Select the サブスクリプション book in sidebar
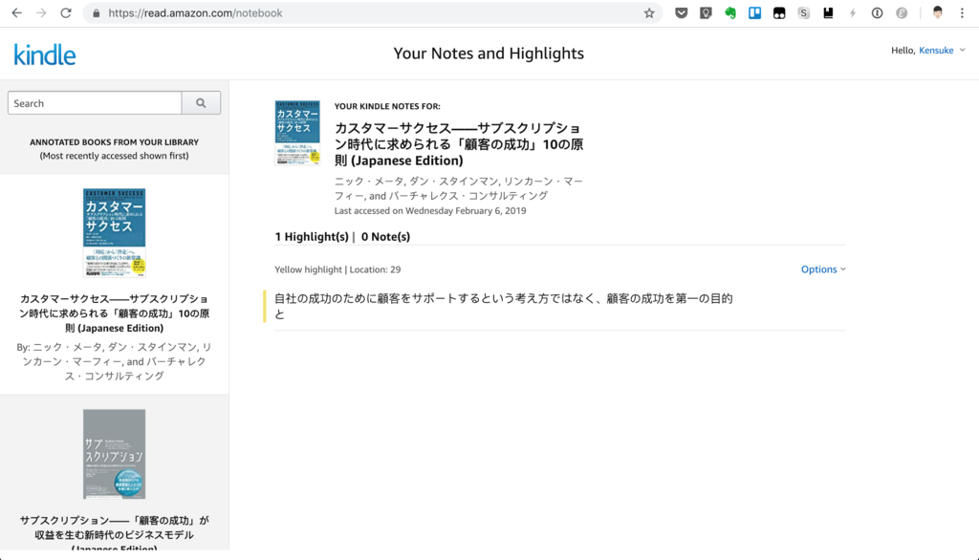Screen dimensions: 979x560 coord(115,452)
